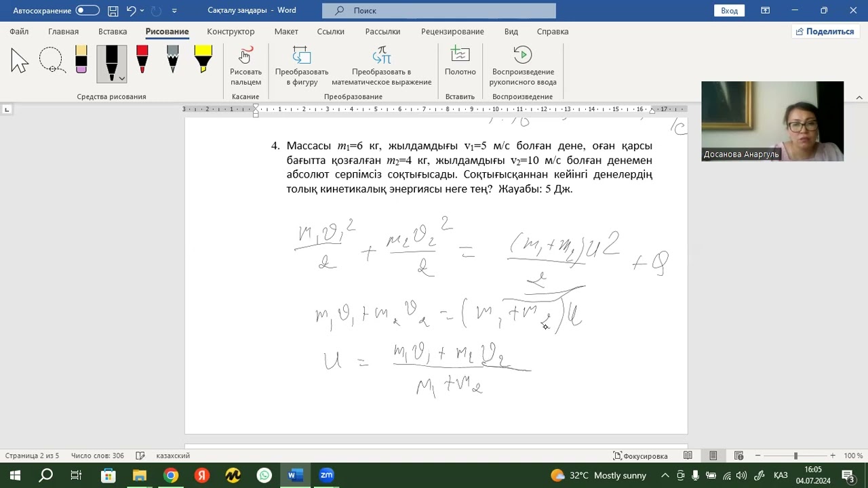Choose the Lasso select tool
868x488 pixels.
(52, 61)
